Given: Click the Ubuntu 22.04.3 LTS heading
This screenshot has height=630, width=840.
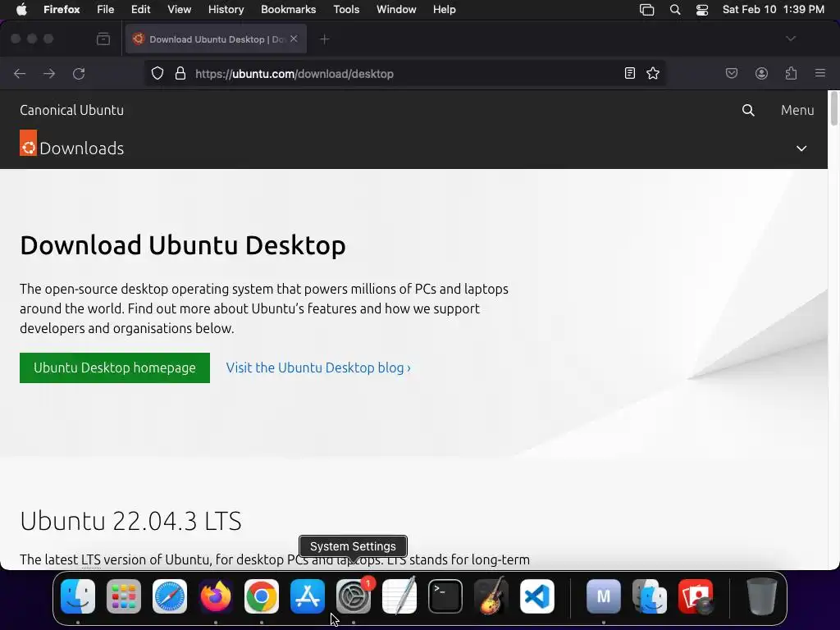Looking at the screenshot, I should pyautogui.click(x=130, y=520).
